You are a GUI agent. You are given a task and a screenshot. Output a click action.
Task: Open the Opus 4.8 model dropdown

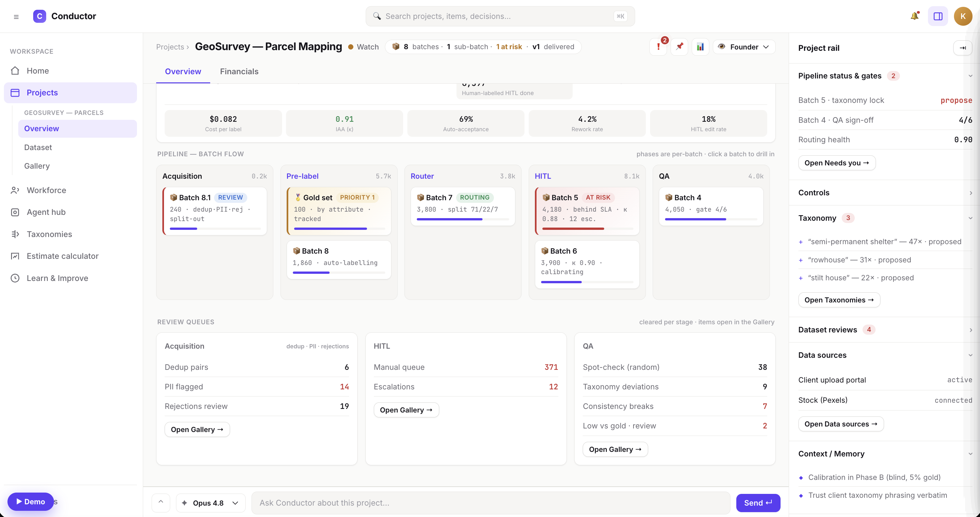click(211, 503)
